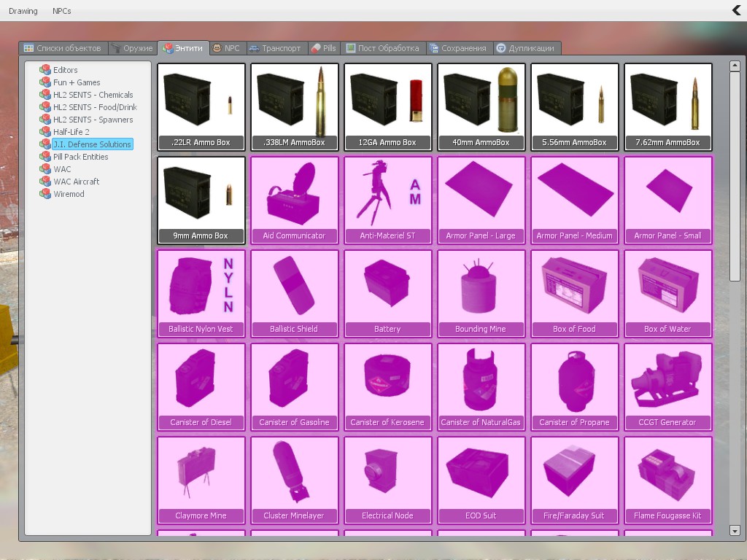This screenshot has width=747, height=560.
Task: Select Armor Panel - Medium
Action: [x=575, y=201]
